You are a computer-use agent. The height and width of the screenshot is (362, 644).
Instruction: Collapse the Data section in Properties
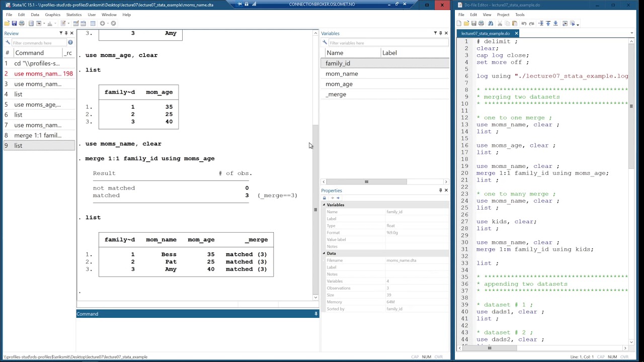click(324, 253)
